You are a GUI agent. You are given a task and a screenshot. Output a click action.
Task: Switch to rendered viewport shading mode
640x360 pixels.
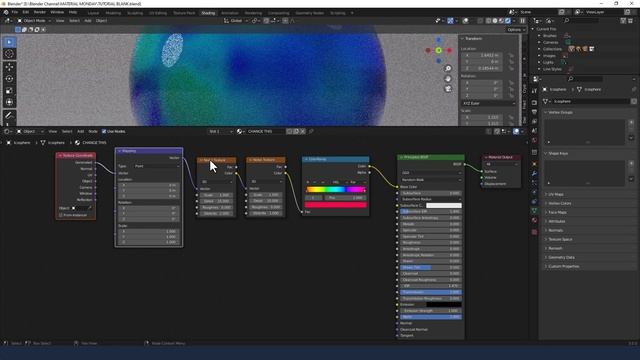click(508, 20)
